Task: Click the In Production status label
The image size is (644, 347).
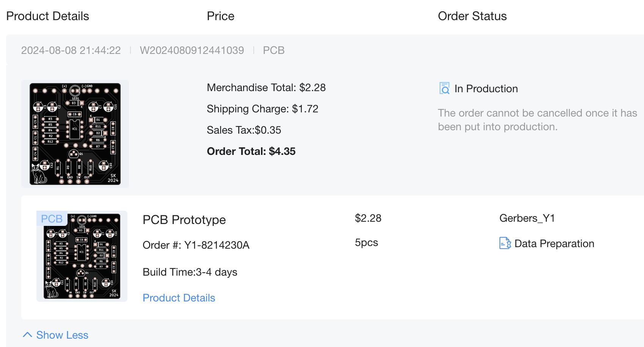Action: [486, 88]
